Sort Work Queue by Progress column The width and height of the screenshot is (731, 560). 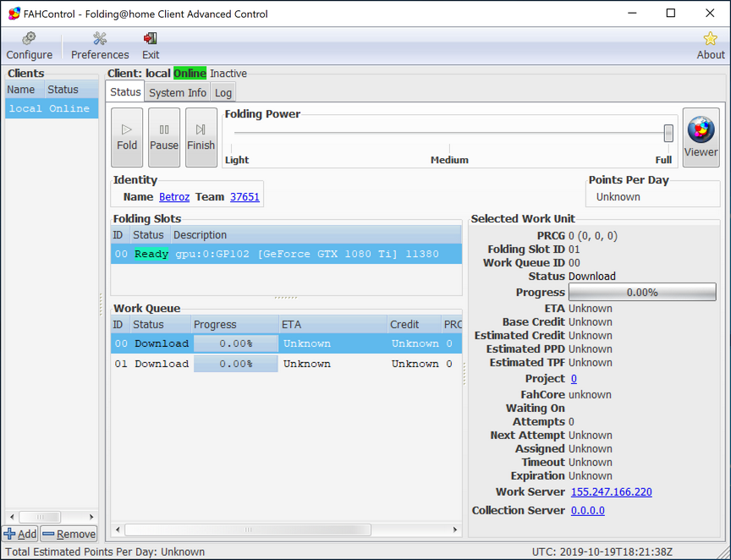pos(235,325)
